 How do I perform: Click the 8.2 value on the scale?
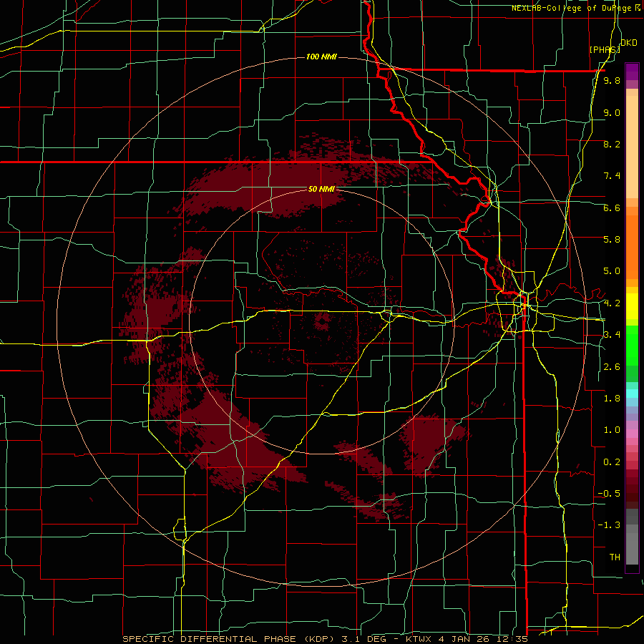[612, 144]
